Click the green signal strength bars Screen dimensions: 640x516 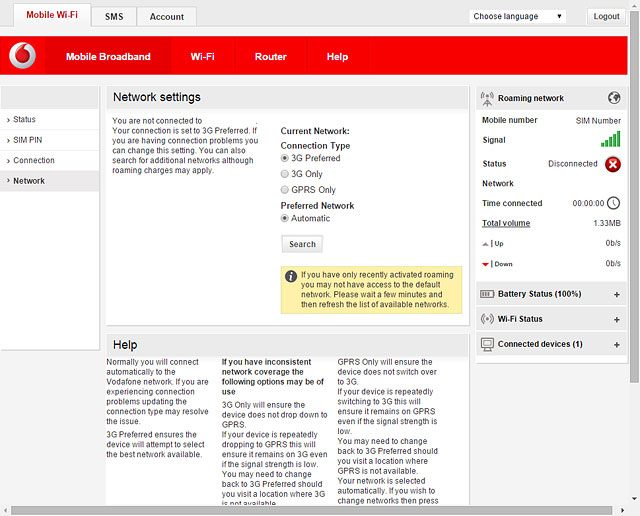(610, 140)
